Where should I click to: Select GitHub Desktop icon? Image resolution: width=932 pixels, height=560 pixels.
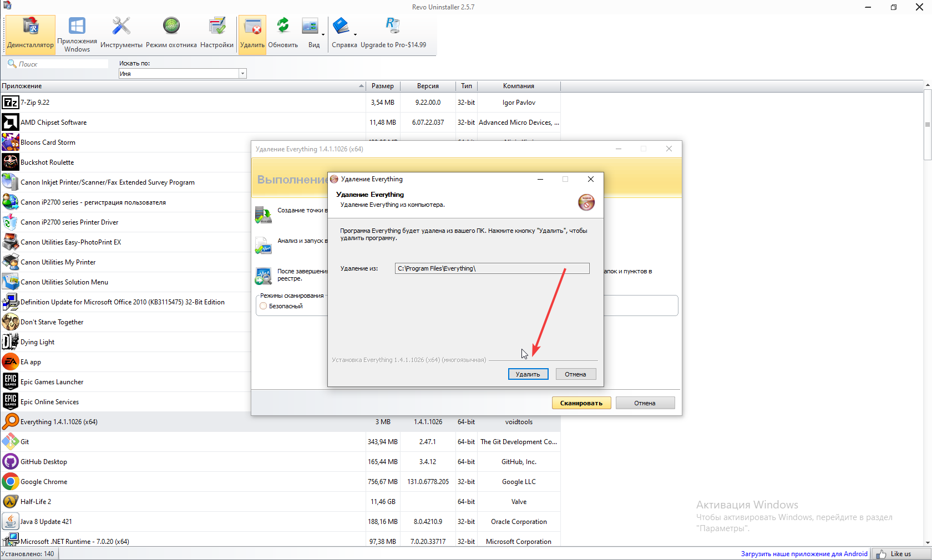click(10, 462)
